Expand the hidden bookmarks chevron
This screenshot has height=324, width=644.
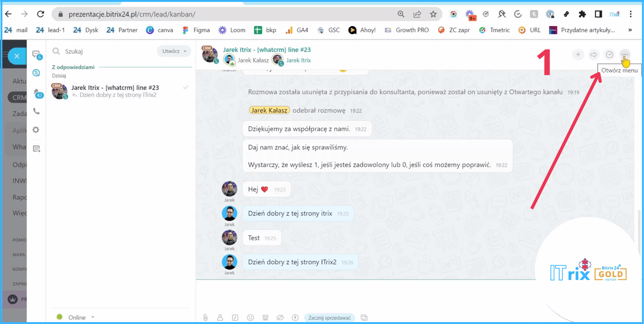[630, 30]
